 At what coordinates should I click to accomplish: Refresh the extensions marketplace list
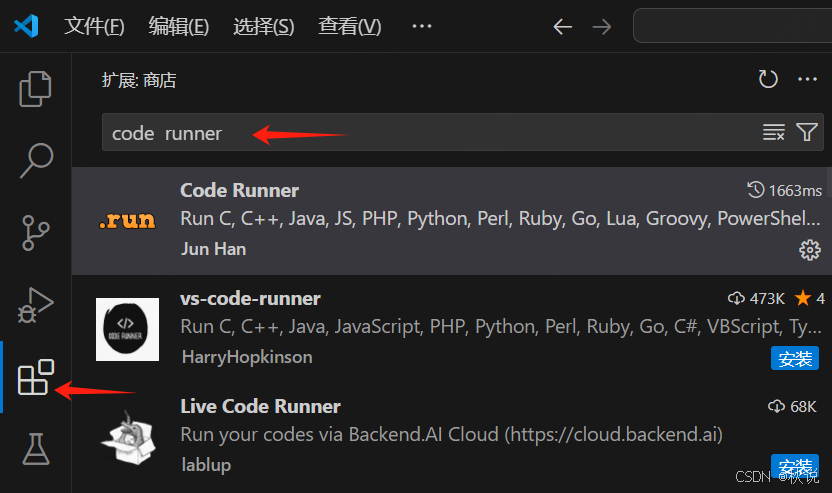coord(768,80)
